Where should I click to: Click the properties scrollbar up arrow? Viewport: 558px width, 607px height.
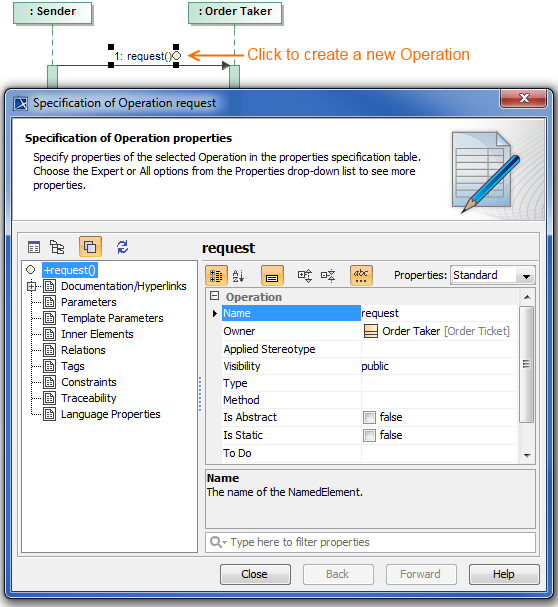pos(527,297)
